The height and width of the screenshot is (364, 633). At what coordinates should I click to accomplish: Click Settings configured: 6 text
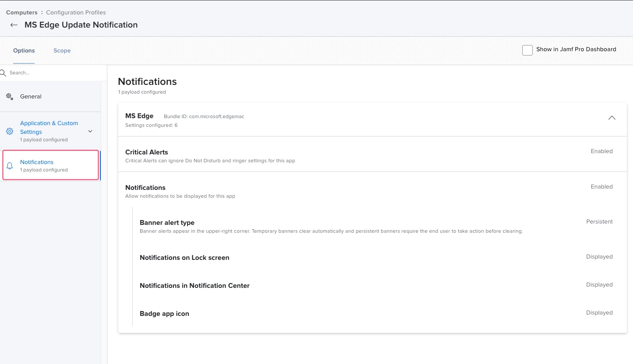[151, 125]
